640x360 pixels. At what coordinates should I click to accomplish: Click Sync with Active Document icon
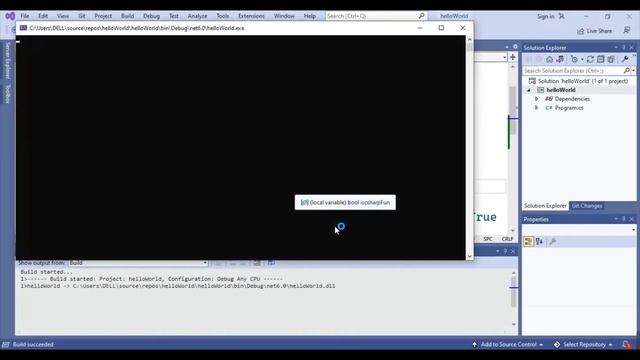590,59
